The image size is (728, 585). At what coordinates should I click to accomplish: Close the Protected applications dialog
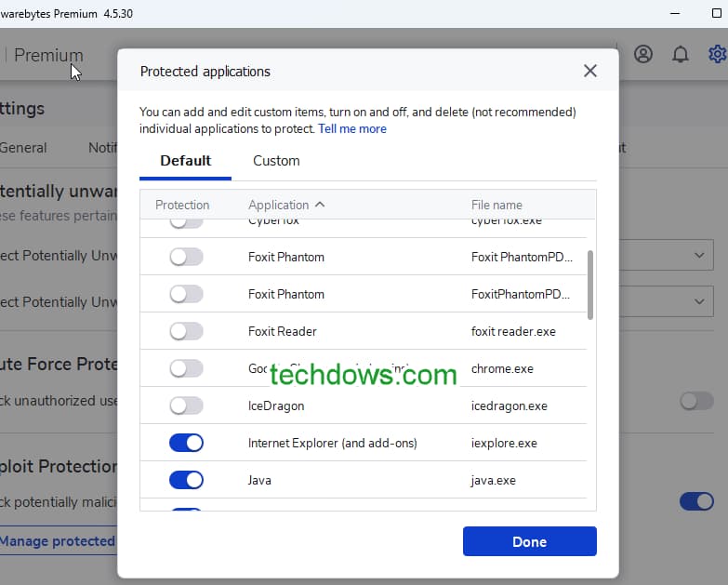pos(590,71)
